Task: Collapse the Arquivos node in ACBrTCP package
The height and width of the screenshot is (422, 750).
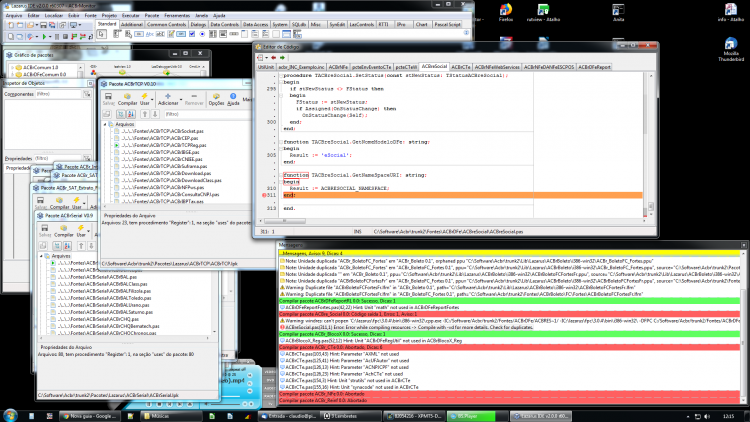Action: [x=105, y=124]
